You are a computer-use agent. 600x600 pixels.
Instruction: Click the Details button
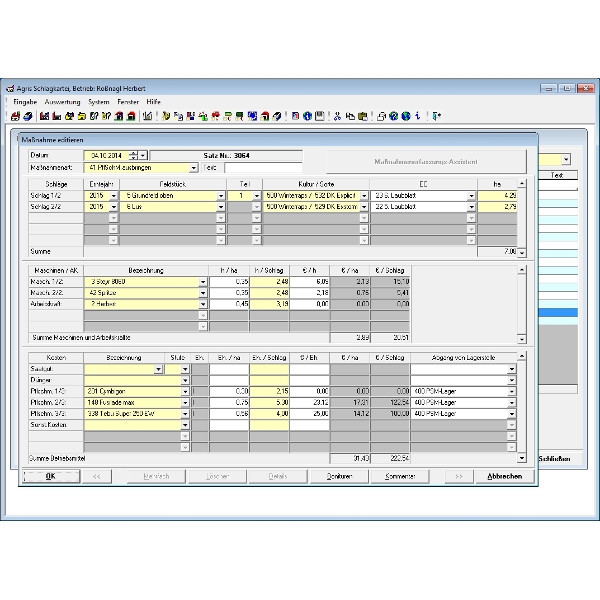[x=278, y=476]
